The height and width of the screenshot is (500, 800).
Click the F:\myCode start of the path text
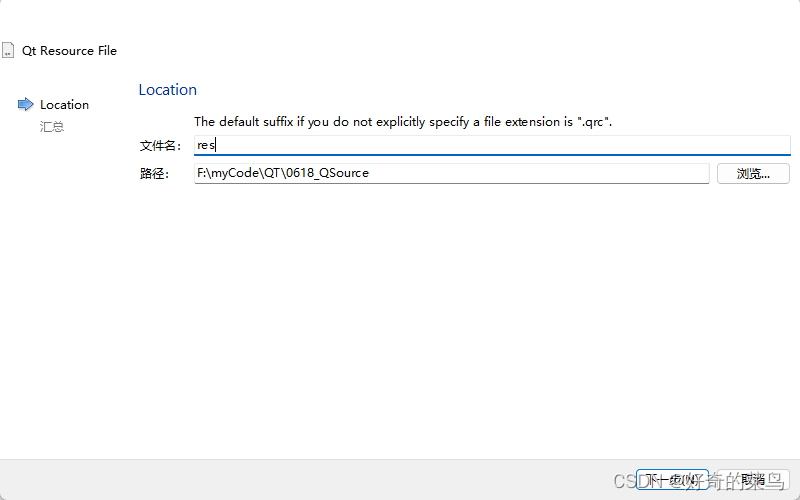pyautogui.click(x=228, y=173)
